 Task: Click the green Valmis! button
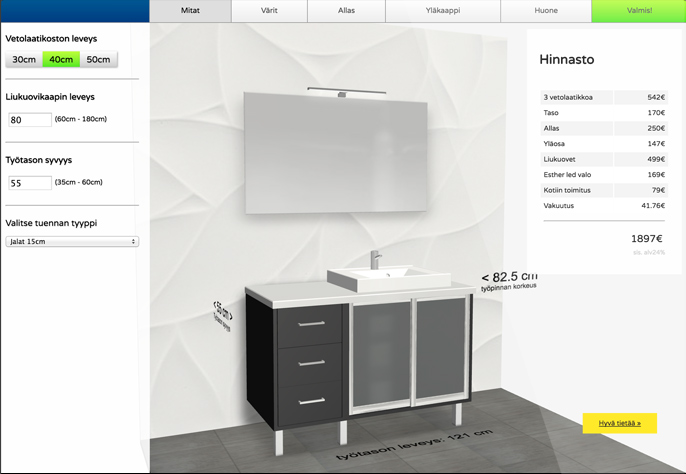[638, 11]
